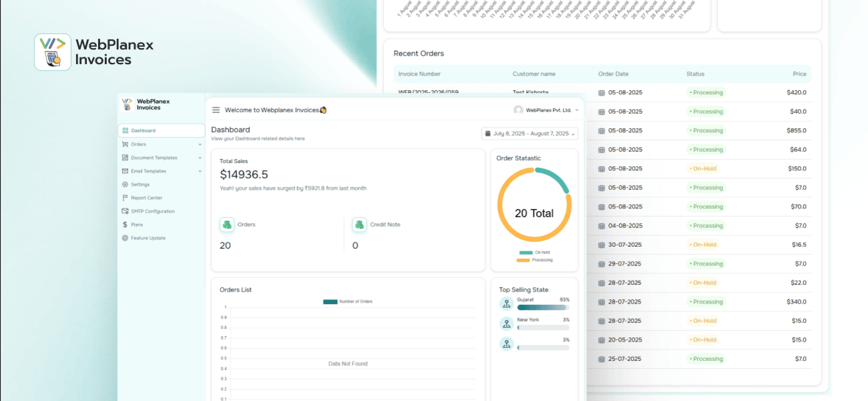
Task: Open the Email Templates sidebar menu item
Action: click(148, 171)
